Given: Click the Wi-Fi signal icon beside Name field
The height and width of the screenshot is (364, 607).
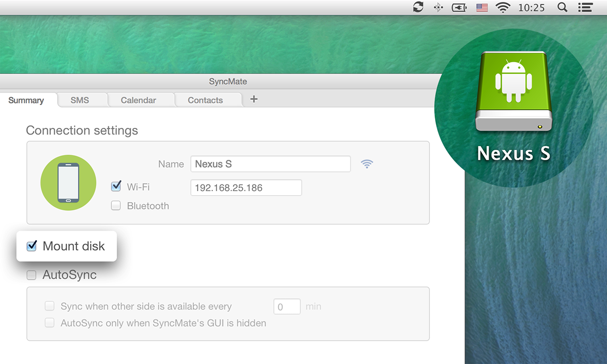Looking at the screenshot, I should (x=367, y=164).
